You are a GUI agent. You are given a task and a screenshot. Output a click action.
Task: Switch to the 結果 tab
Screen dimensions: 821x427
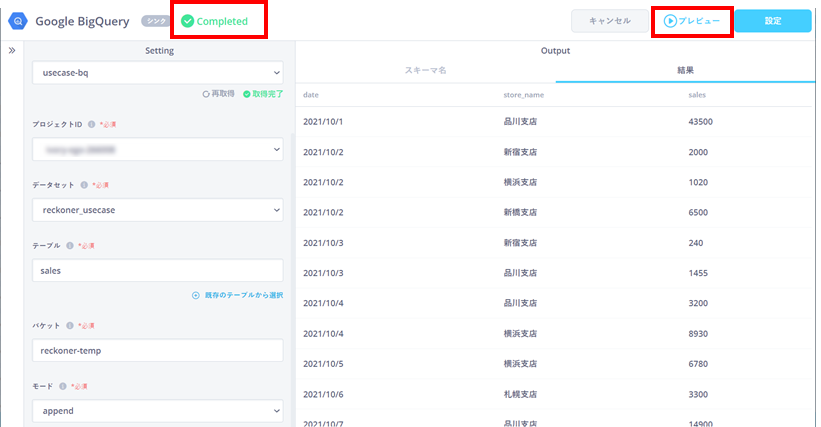point(685,70)
